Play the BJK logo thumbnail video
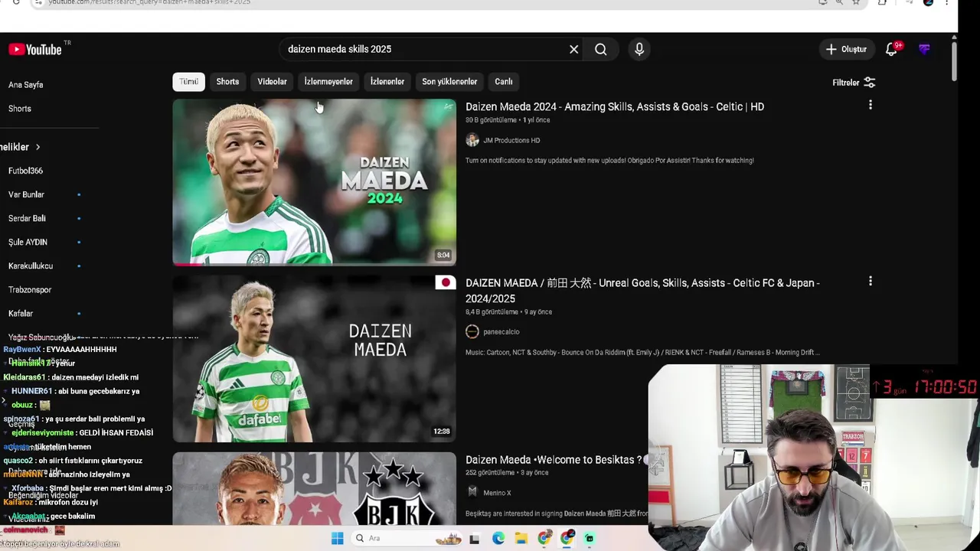This screenshot has width=980, height=551. (314, 488)
